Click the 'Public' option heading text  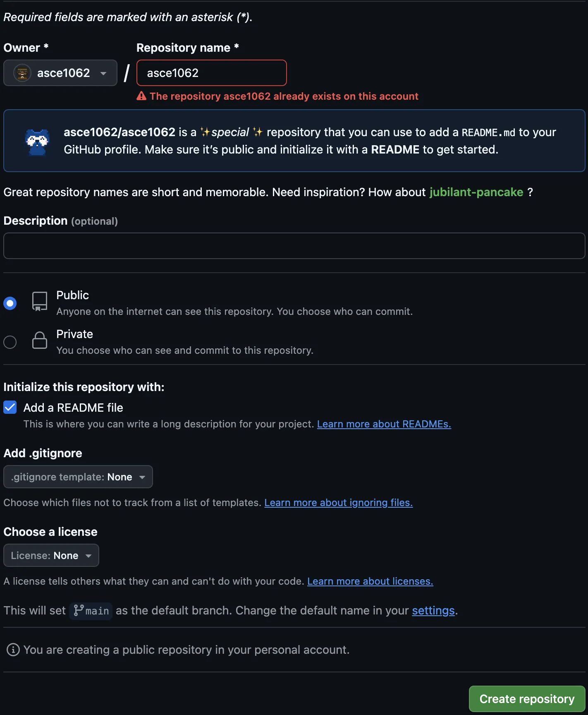72,295
